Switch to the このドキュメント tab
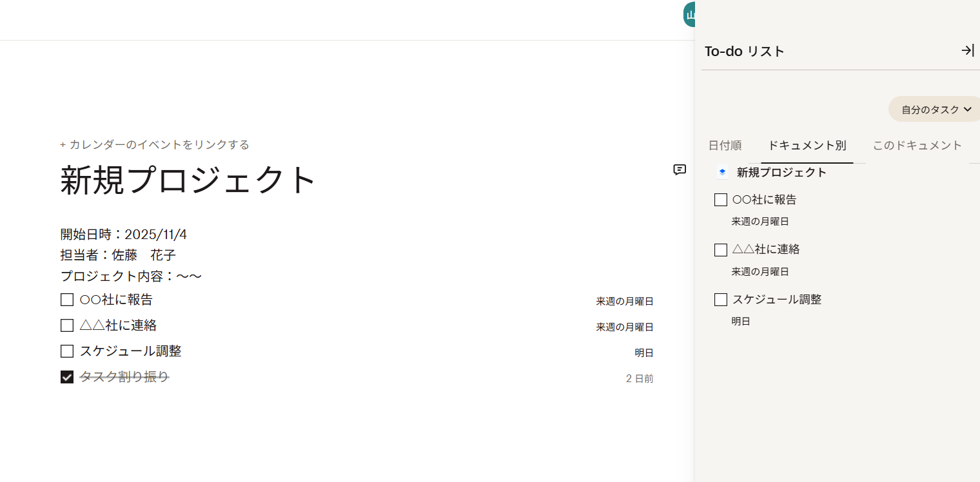 917,145
